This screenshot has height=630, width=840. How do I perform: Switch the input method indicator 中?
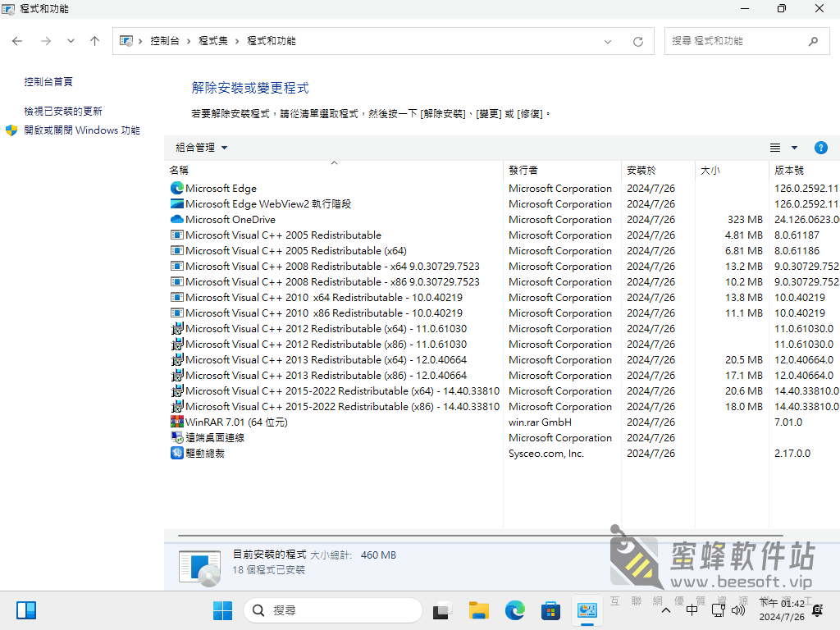coord(692,610)
